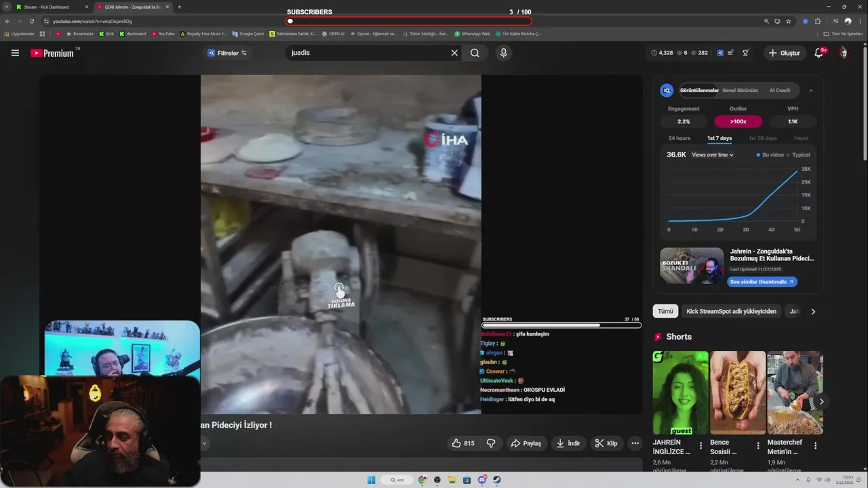This screenshot has width=868, height=488.
Task: Toggle the Typical chart legend
Action: pos(797,155)
